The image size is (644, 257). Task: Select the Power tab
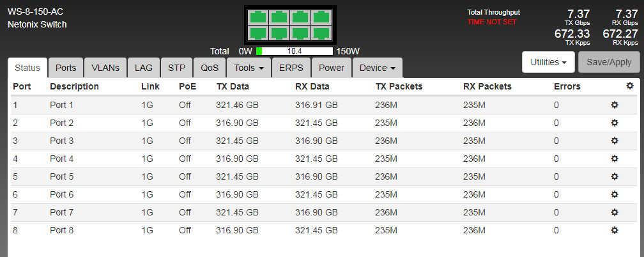[x=332, y=68]
